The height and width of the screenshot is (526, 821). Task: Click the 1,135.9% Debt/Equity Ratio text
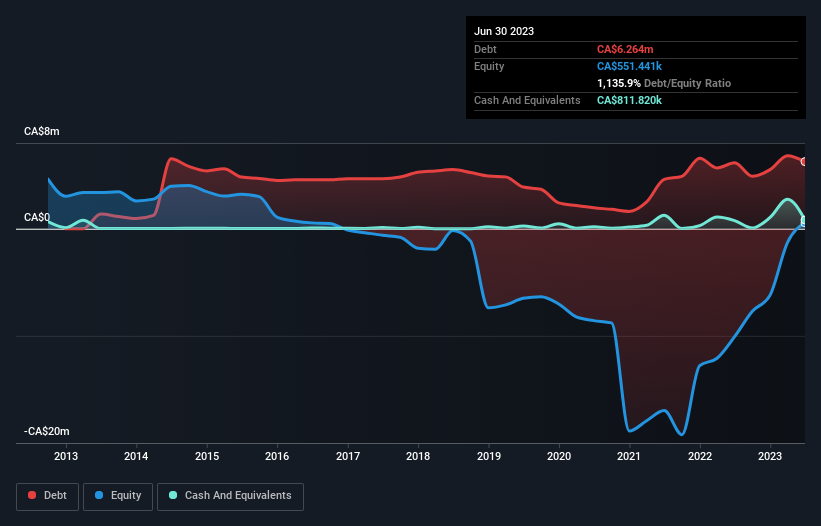tap(664, 83)
